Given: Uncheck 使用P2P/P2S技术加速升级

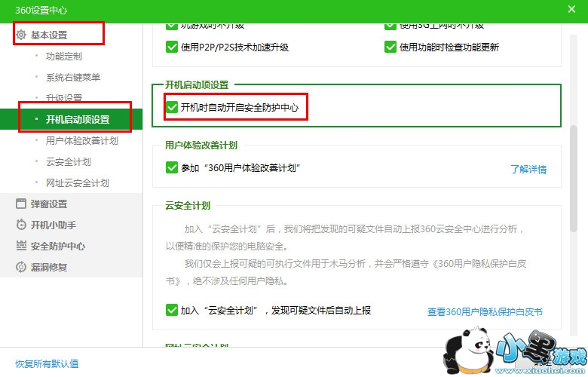Looking at the screenshot, I should click(x=172, y=47).
